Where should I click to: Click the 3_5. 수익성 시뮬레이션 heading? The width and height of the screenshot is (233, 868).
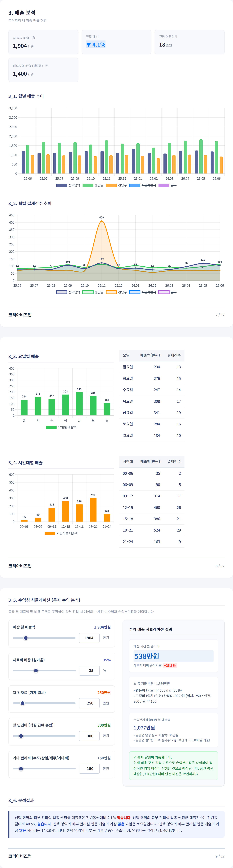(44, 600)
